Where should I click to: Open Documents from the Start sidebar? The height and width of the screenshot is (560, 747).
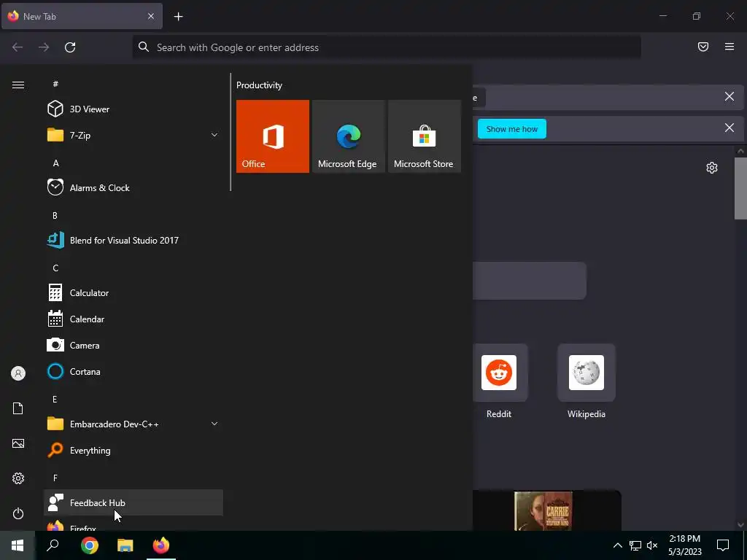pos(18,408)
